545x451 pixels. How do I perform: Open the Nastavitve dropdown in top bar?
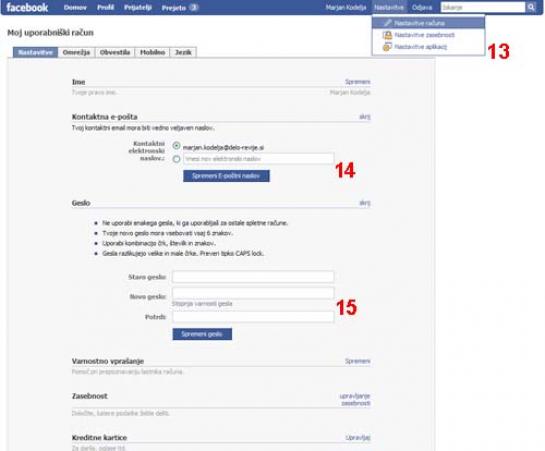tap(389, 7)
